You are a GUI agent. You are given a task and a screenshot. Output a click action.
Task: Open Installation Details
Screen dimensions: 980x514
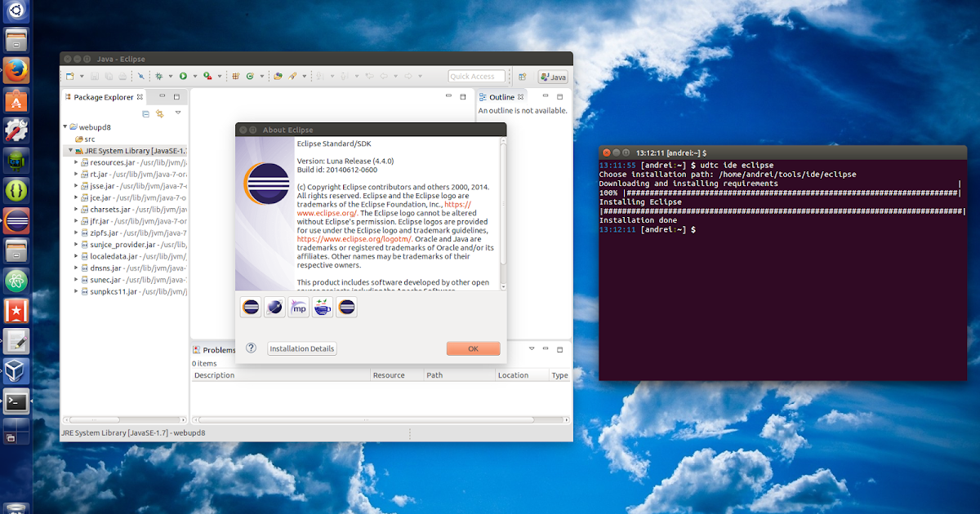(x=301, y=348)
